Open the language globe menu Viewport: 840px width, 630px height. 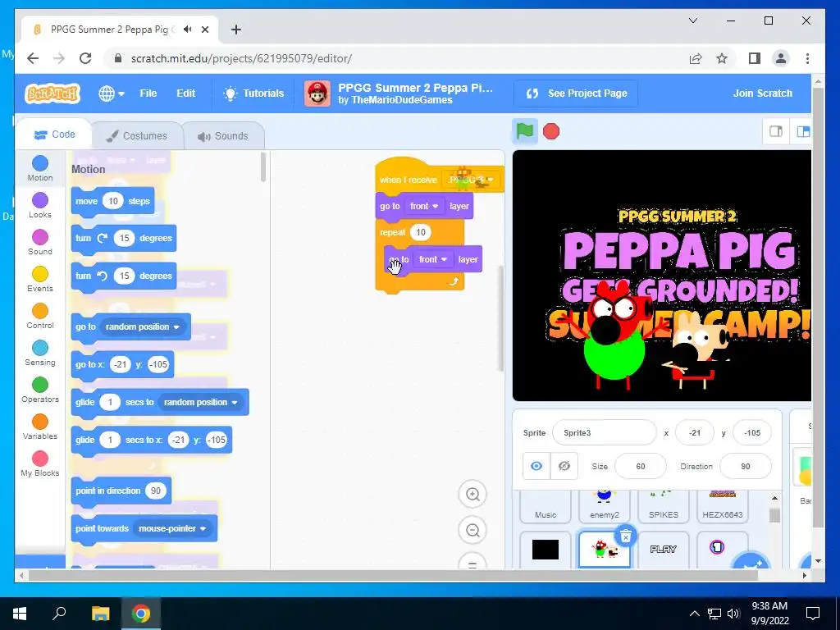click(x=112, y=94)
